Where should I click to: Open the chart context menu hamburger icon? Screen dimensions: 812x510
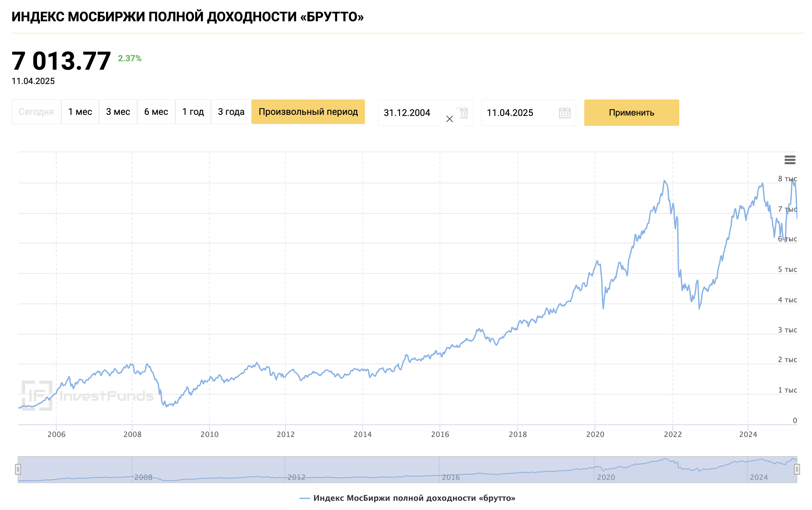[x=790, y=160]
